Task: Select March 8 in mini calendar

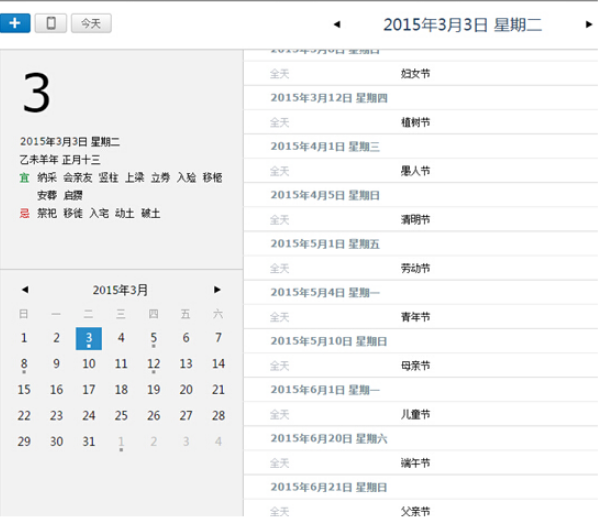Action: (x=24, y=364)
